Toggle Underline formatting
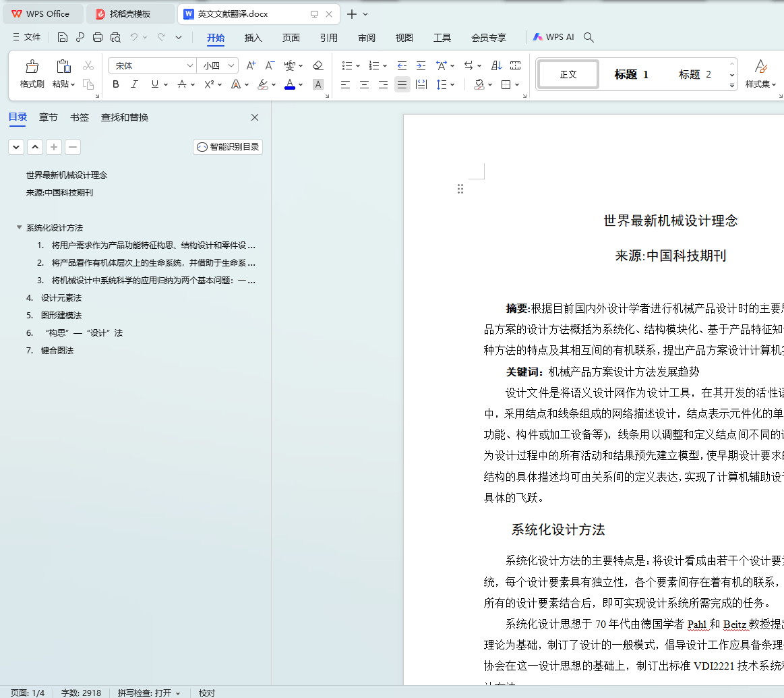The width and height of the screenshot is (784, 698). pos(155,84)
